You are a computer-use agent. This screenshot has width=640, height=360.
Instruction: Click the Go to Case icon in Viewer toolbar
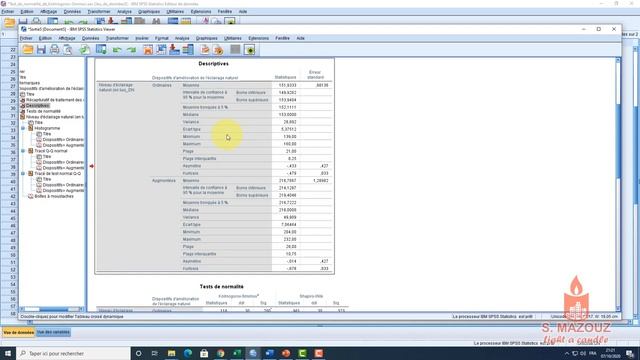[x=161, y=50]
